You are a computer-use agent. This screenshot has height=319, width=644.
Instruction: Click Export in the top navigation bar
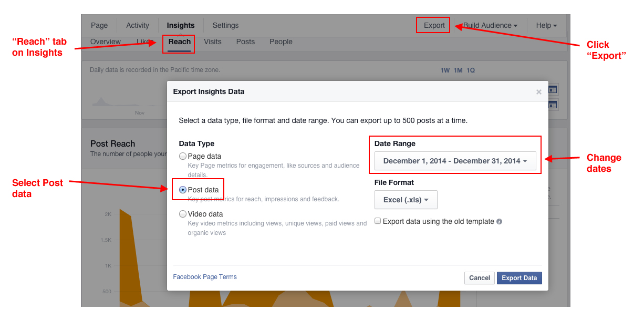click(434, 25)
